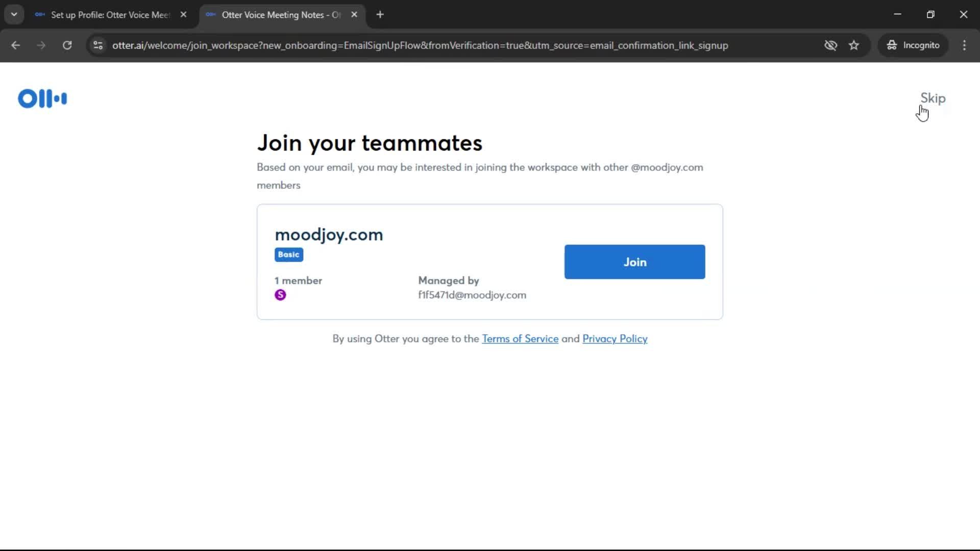Open the Privacy Policy link
This screenshot has width=980, height=551.
pos(615,339)
